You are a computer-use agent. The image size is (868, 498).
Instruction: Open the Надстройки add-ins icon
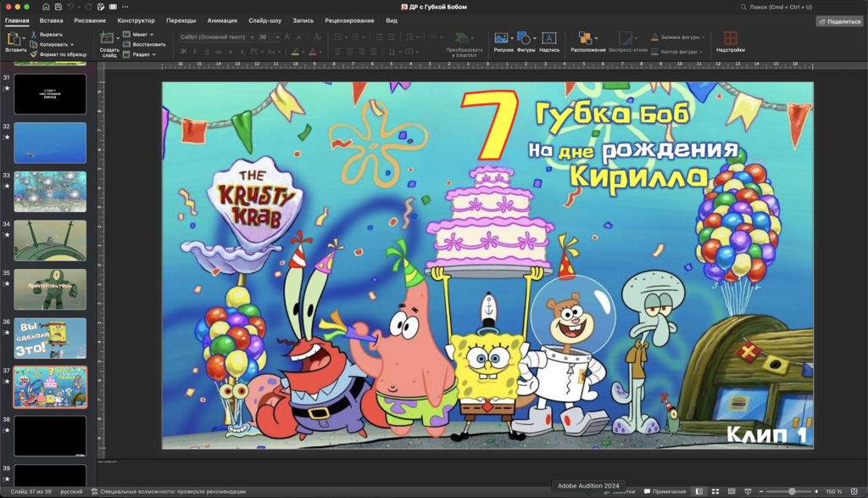coord(730,37)
